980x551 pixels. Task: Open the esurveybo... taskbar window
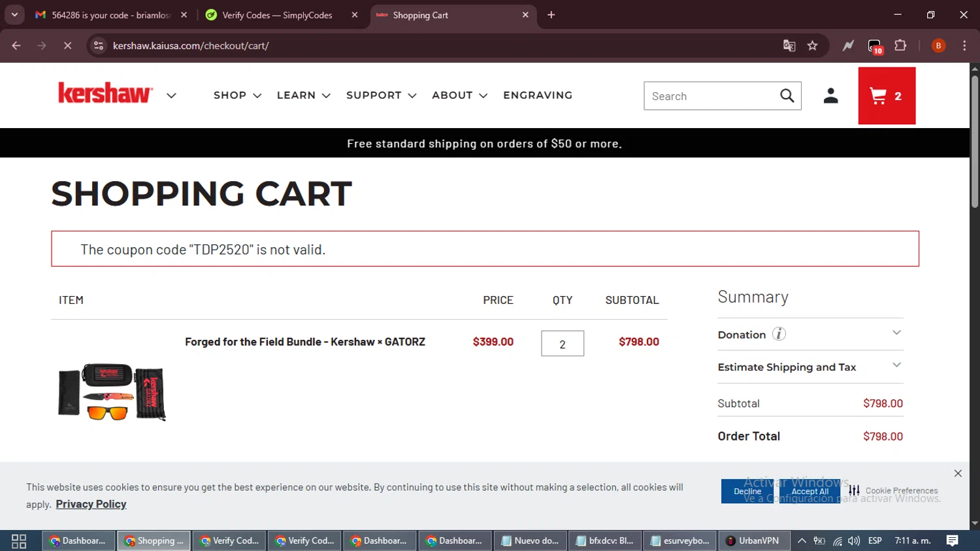click(x=680, y=541)
